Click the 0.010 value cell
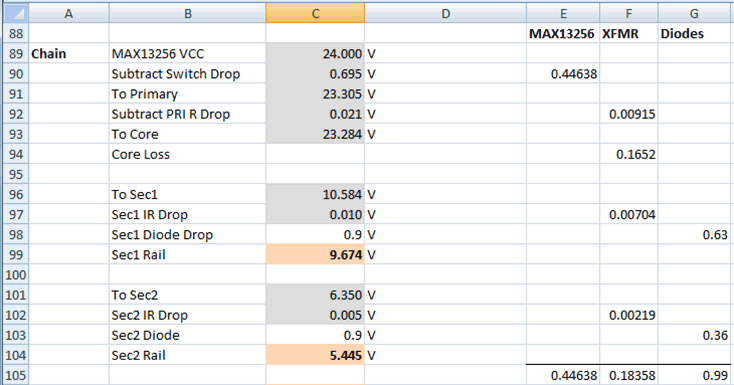This screenshot has width=734, height=385. pyautogui.click(x=315, y=215)
